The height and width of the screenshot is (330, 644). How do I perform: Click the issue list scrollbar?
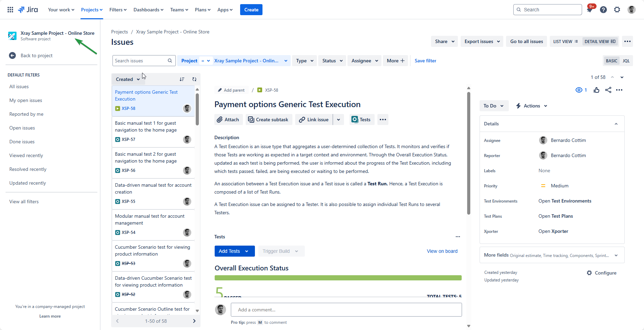point(197,109)
